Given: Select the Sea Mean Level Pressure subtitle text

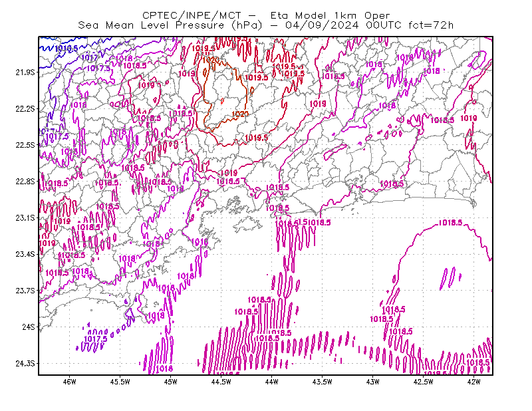Looking at the screenshot, I should [x=265, y=25].
